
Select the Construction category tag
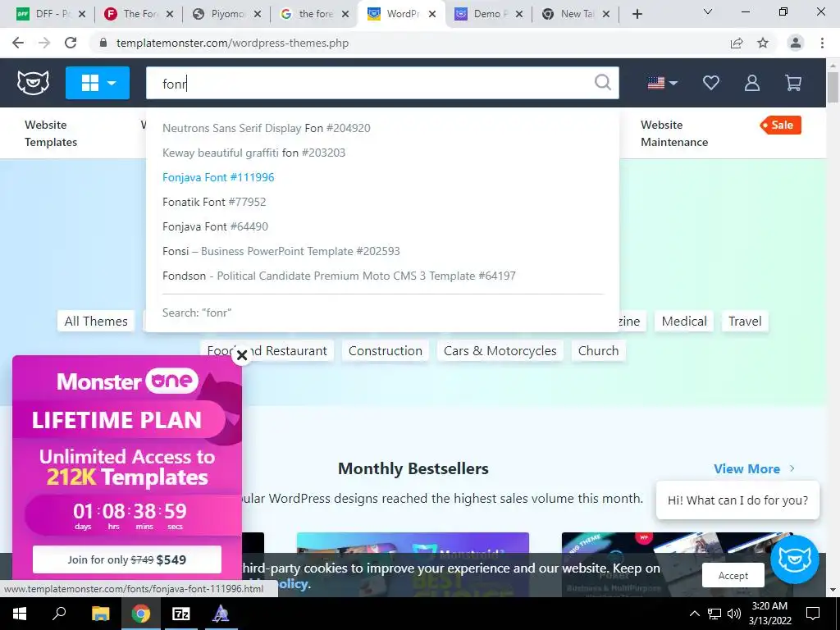click(386, 351)
